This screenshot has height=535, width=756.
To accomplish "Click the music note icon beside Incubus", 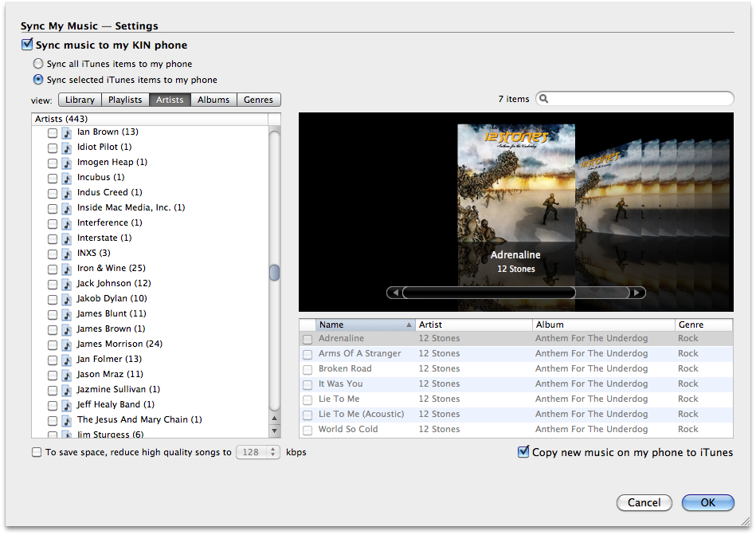I will tap(67, 178).
